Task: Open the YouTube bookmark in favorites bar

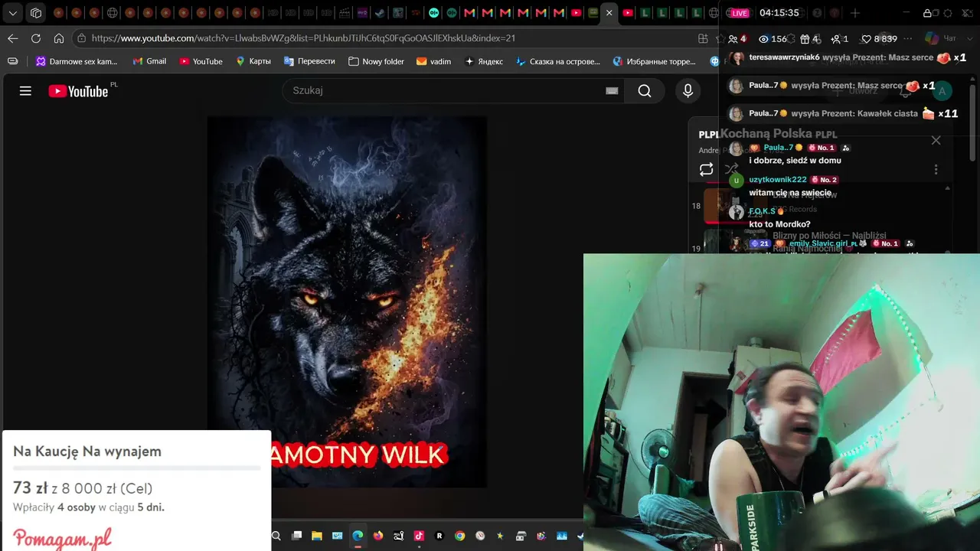Action: 201,61
